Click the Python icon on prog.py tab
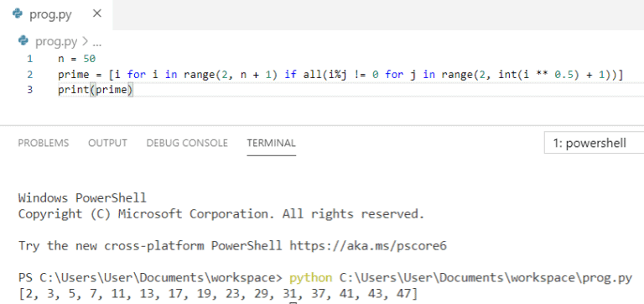Screen dimensions: 644x304 18,14
